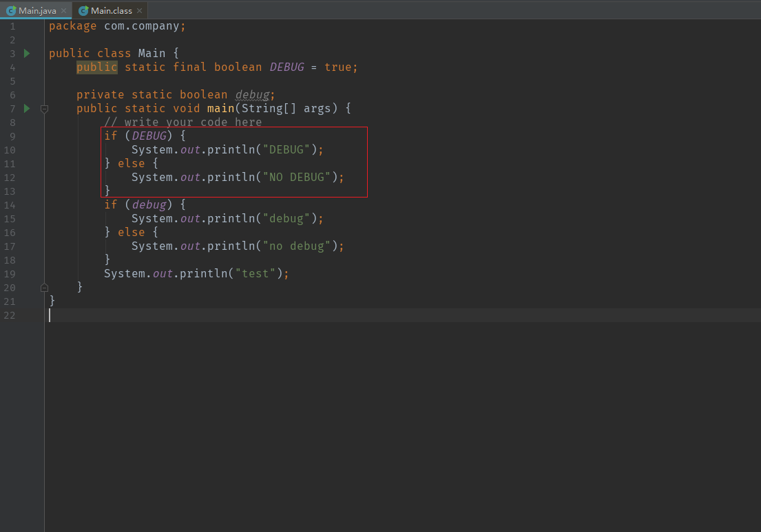Run the Main class via green gutter arrow
The height and width of the screenshot is (532, 761).
(x=26, y=53)
